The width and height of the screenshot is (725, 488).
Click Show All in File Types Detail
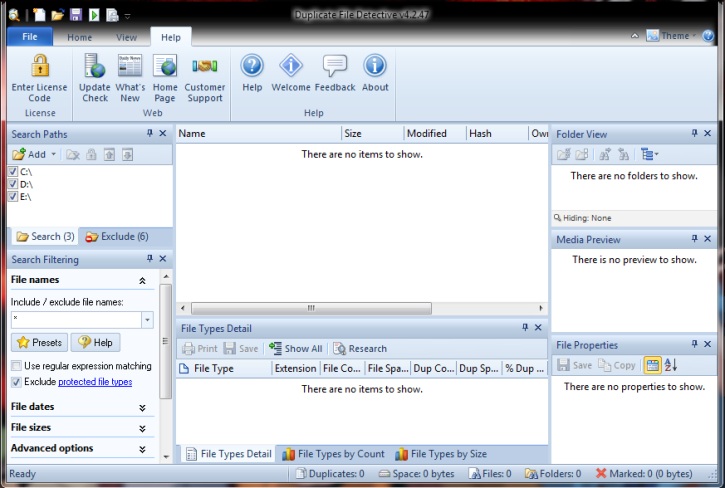click(295, 348)
